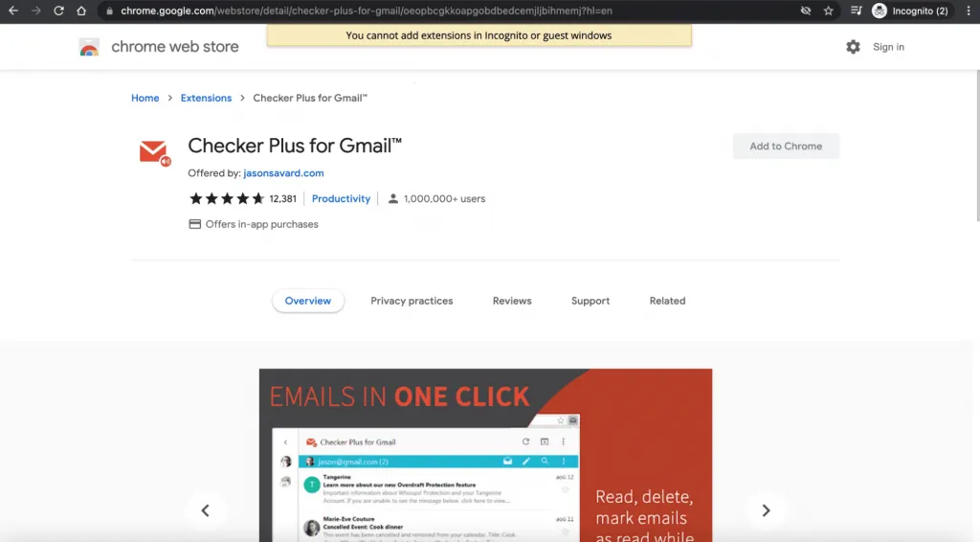Click the third-party cookies blocked eye icon

806,11
